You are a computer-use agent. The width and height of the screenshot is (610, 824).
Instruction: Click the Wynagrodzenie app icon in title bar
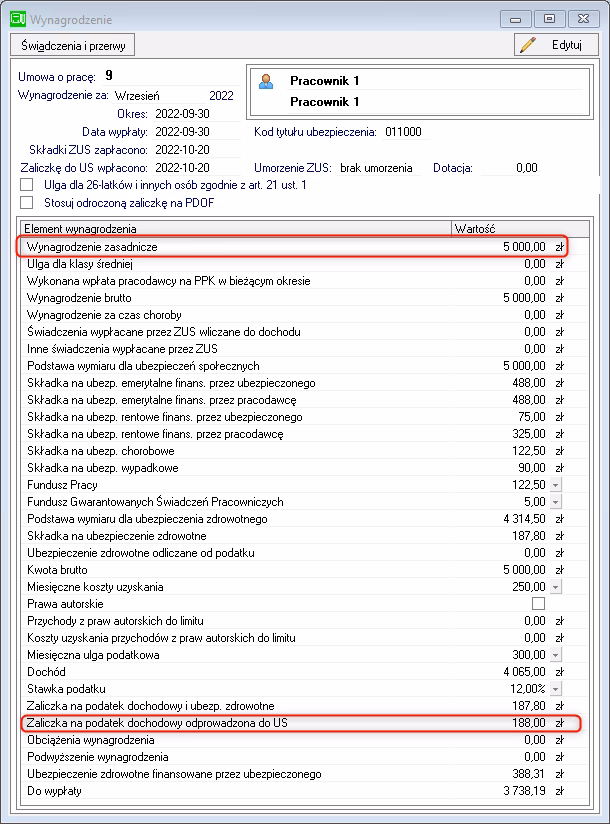click(17, 17)
